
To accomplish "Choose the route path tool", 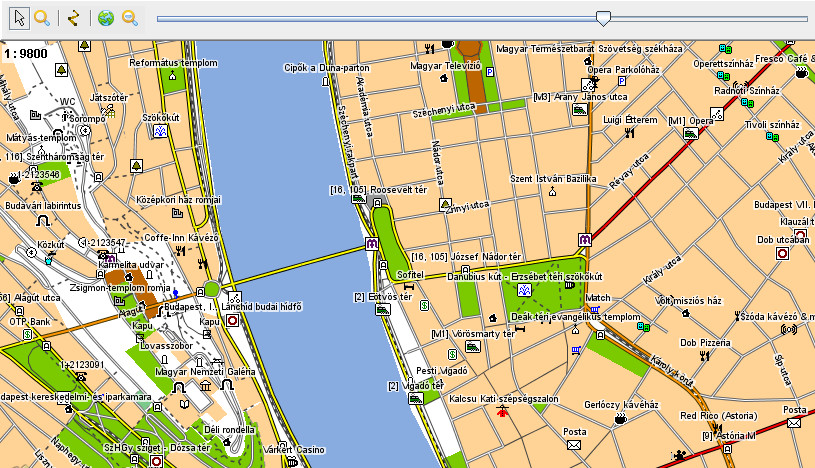I will [73, 17].
